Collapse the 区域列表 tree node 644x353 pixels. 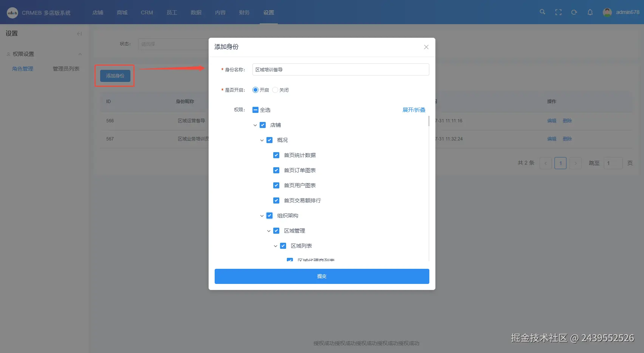[x=276, y=246]
